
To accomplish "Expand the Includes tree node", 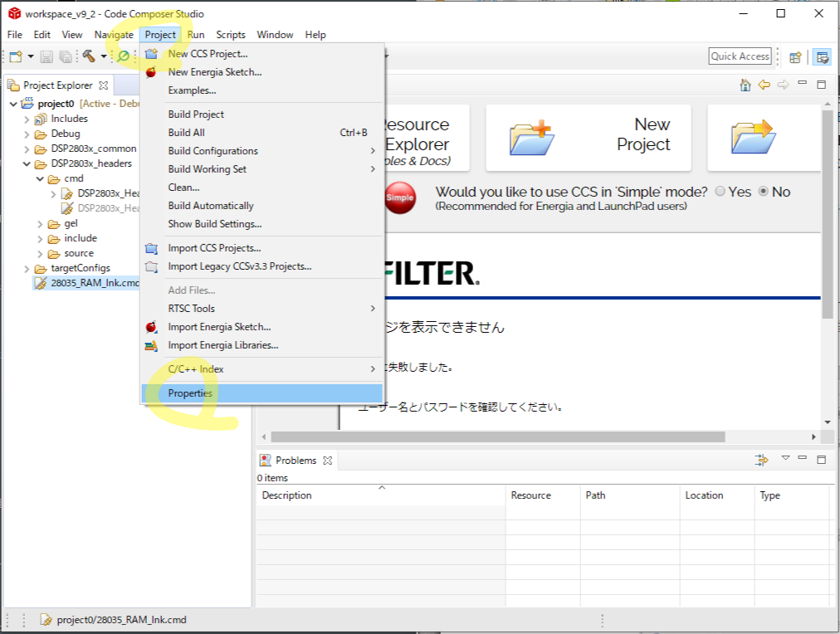I will [x=27, y=119].
